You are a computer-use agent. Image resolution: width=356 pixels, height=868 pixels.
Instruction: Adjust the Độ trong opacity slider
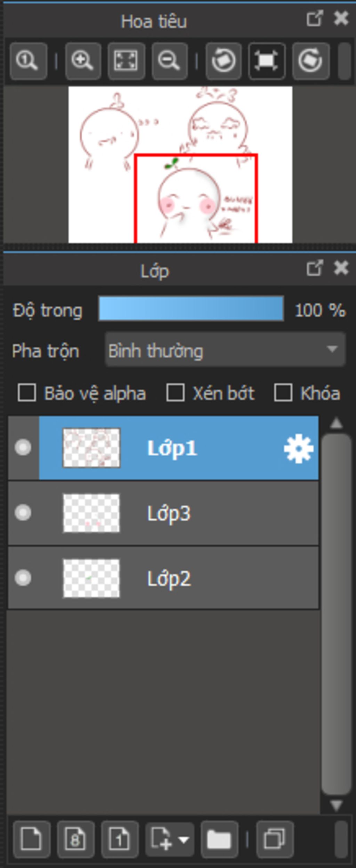(x=191, y=308)
